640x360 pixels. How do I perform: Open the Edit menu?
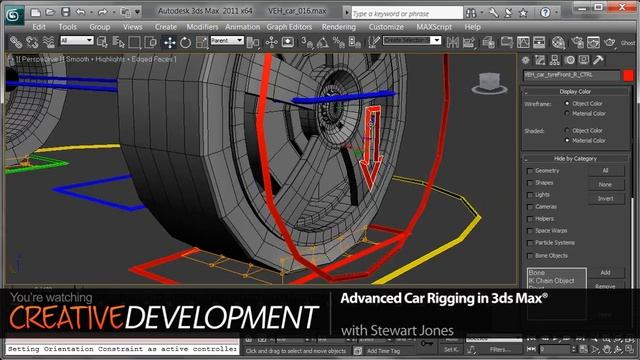pyautogui.click(x=39, y=27)
